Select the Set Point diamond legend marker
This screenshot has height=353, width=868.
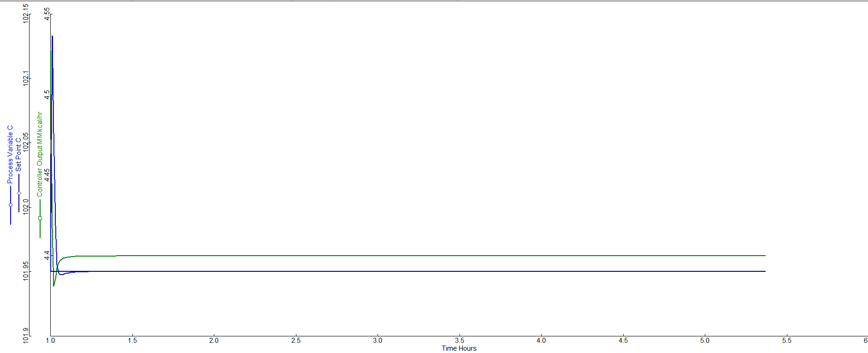pyautogui.click(x=19, y=193)
